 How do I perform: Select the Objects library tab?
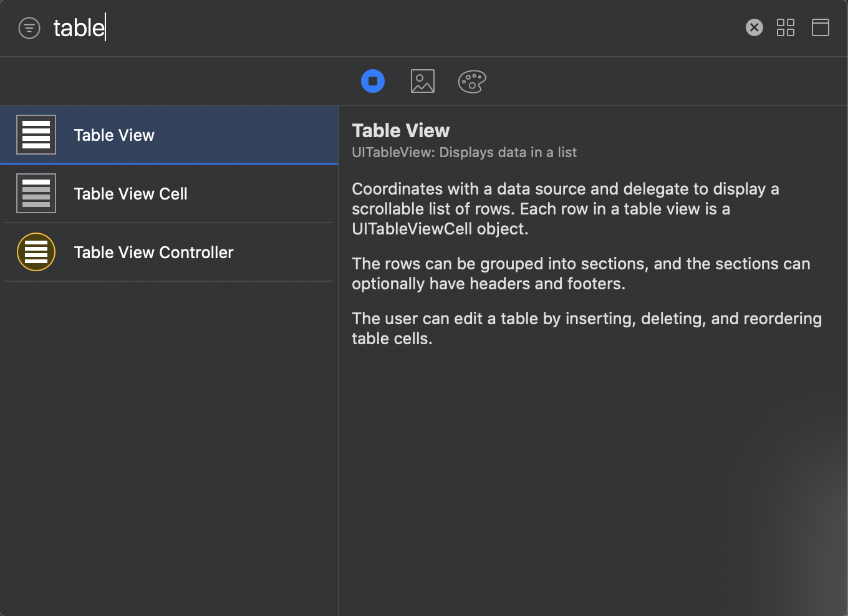click(x=373, y=81)
